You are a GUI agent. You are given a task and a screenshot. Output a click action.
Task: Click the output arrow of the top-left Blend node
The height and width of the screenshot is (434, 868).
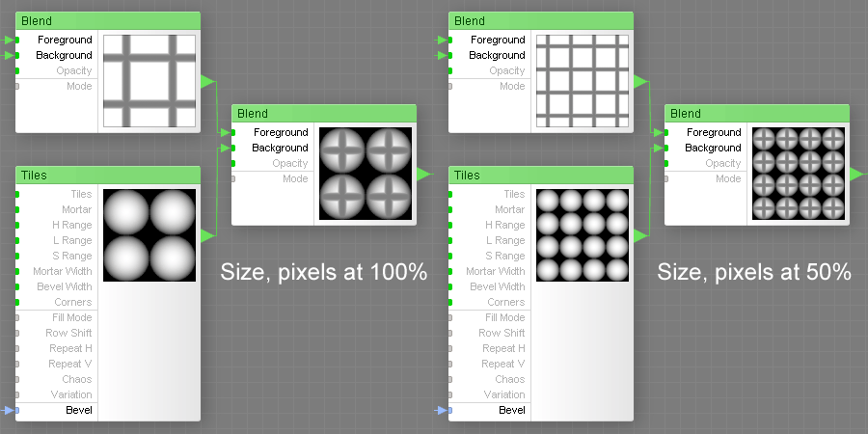tap(206, 82)
